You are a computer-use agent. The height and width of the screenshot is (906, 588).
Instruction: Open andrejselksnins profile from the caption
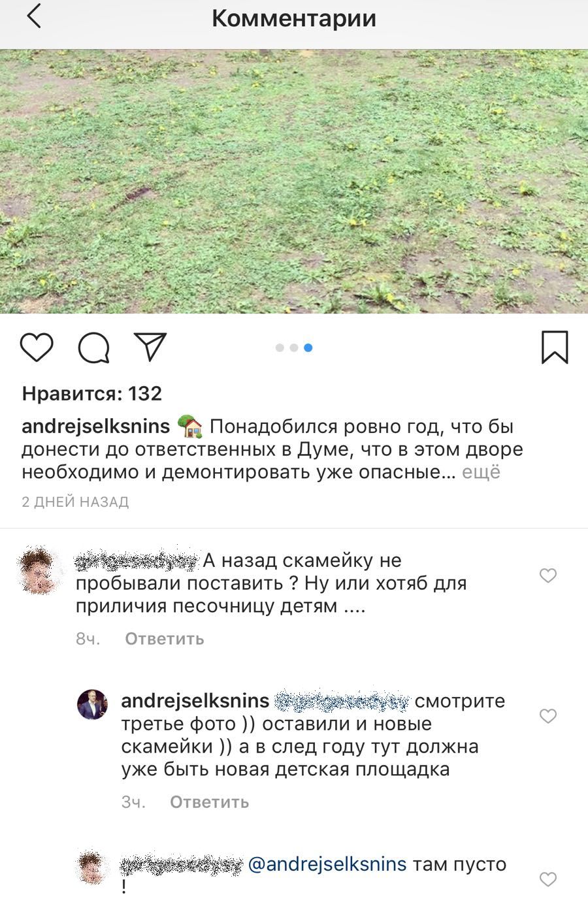click(x=96, y=427)
